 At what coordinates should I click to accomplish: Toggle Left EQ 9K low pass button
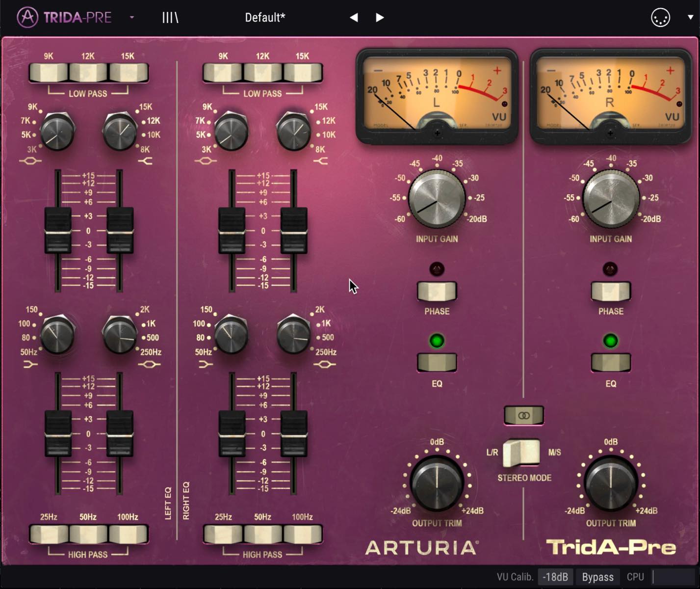tap(49, 72)
